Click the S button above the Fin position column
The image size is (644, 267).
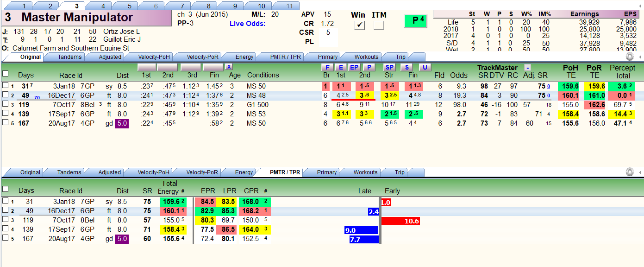[x=407, y=68]
